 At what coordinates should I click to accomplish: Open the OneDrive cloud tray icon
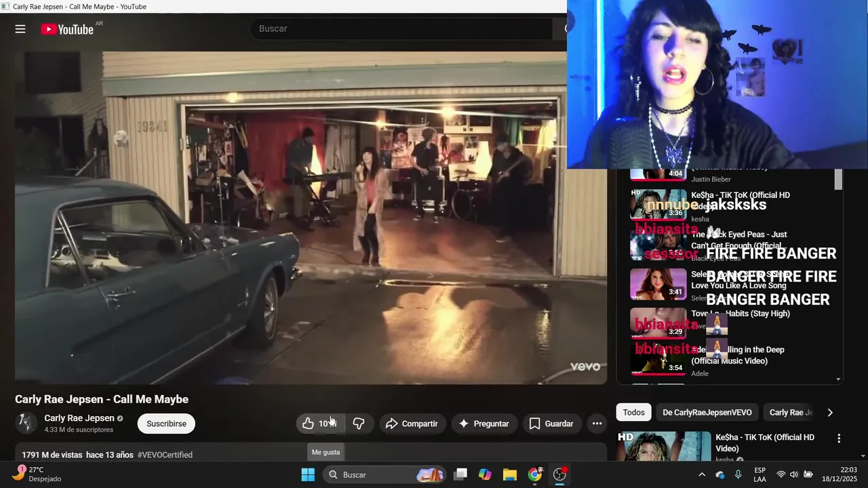(720, 474)
